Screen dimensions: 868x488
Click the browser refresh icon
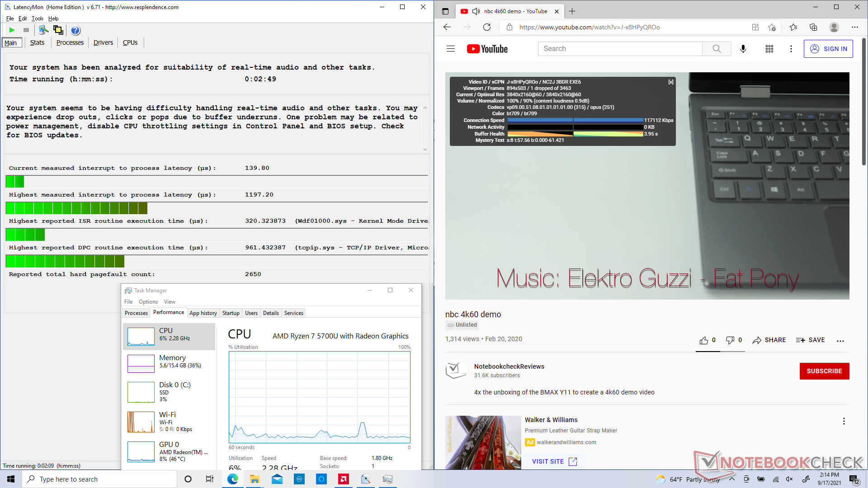487,27
